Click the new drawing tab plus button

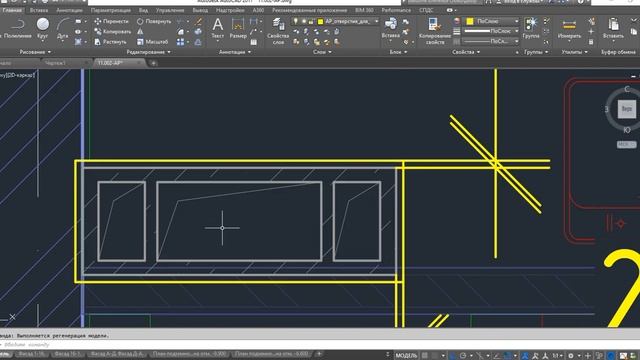[x=153, y=63]
